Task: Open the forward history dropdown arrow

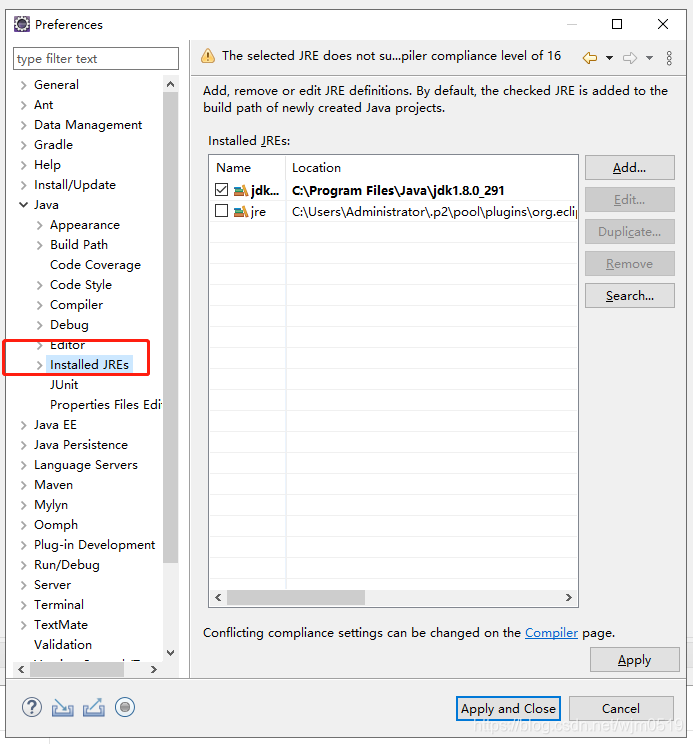Action: [649, 58]
